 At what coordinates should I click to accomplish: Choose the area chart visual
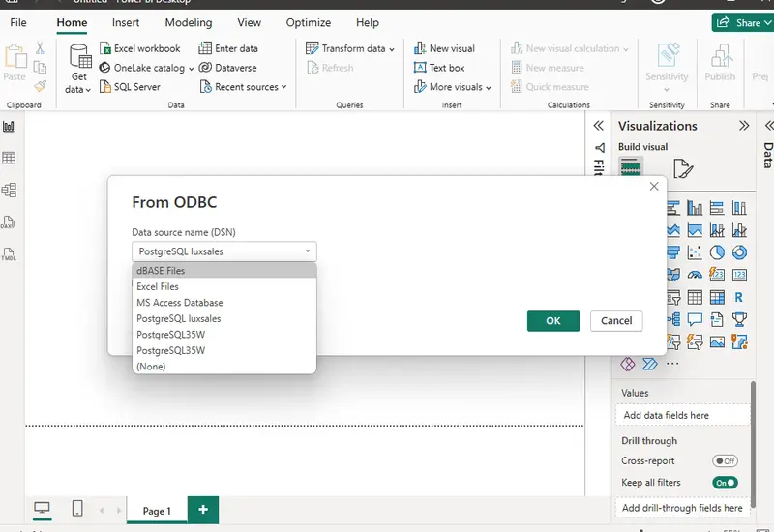click(695, 230)
